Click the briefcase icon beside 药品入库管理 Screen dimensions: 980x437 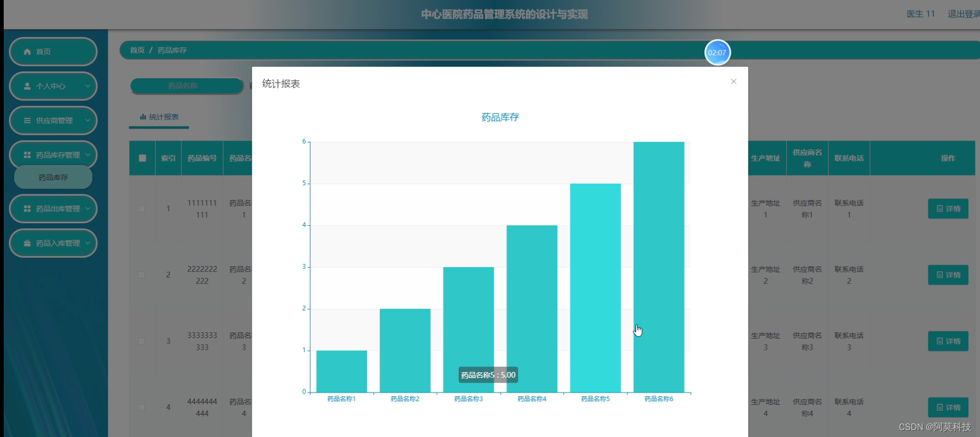pos(28,243)
